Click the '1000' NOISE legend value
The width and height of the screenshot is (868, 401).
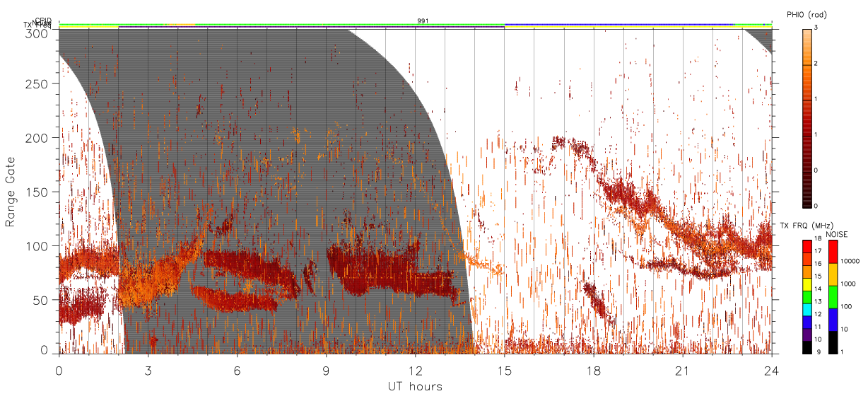click(850, 284)
